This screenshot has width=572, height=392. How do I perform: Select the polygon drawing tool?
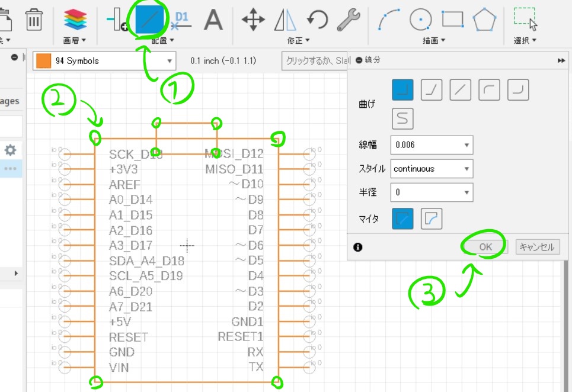[484, 20]
